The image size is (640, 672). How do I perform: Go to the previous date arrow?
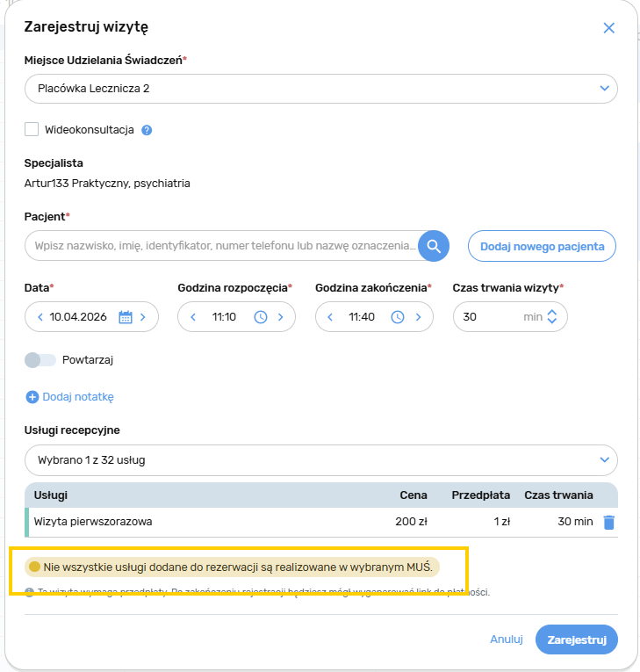coord(40,317)
